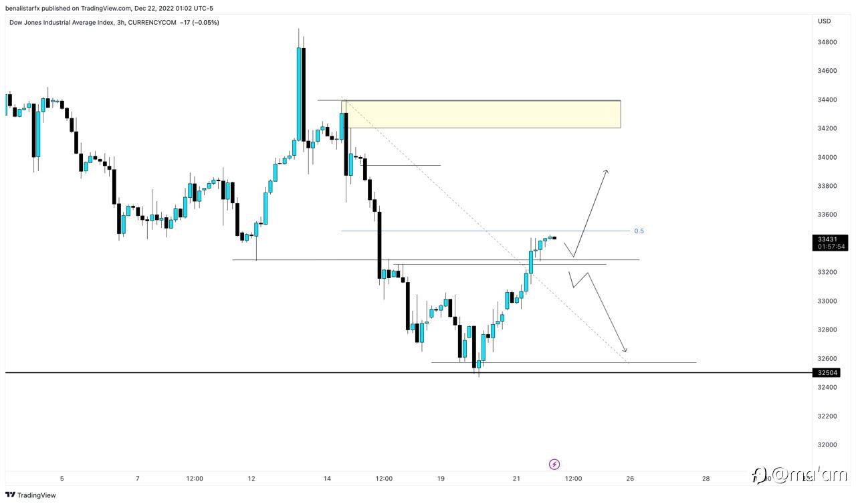This screenshot has height=504, width=856.
Task: Click the 34400 price axis label
Action: (827, 100)
